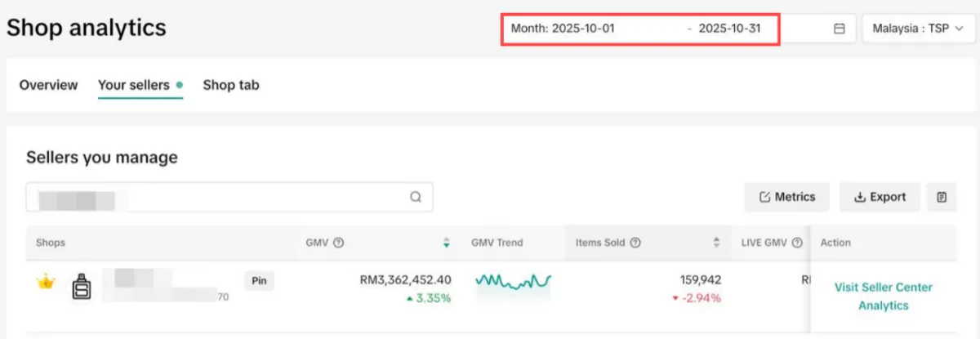
Task: Open the Shop tab
Action: tap(231, 85)
